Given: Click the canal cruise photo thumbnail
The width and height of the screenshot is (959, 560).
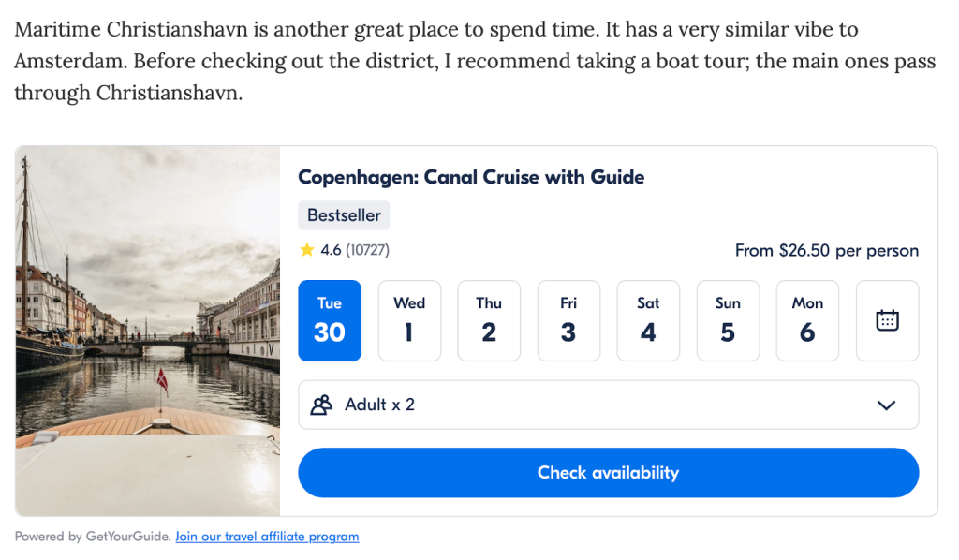Looking at the screenshot, I should pos(148,331).
